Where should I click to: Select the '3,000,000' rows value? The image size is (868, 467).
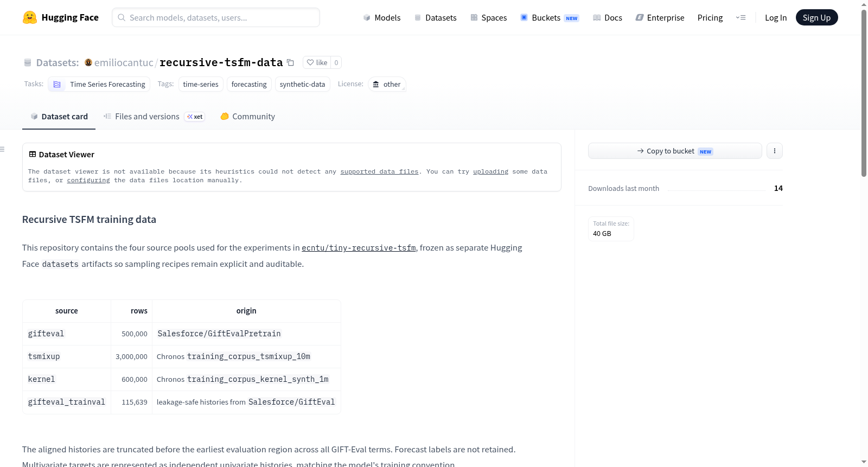[131, 356]
